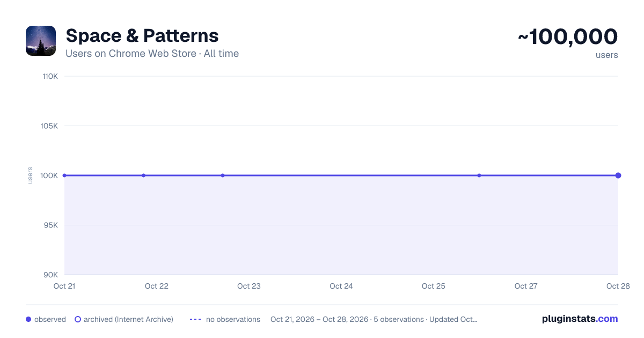
Task: Click the users caption under ~100,000
Action: tap(607, 55)
